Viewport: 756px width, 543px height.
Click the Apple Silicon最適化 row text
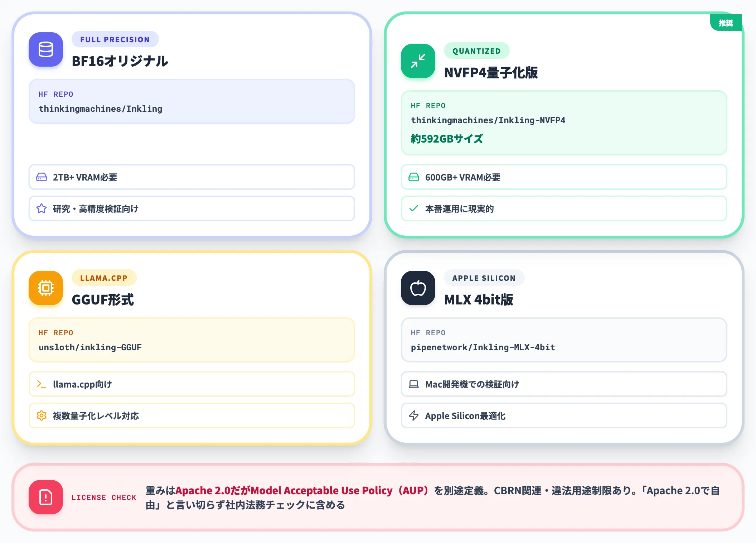click(x=465, y=416)
